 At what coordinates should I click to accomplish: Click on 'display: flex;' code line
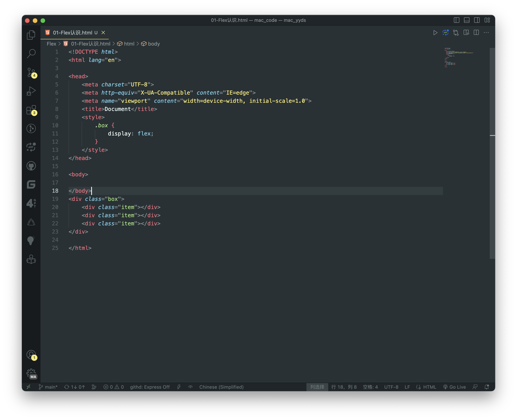pyautogui.click(x=131, y=134)
